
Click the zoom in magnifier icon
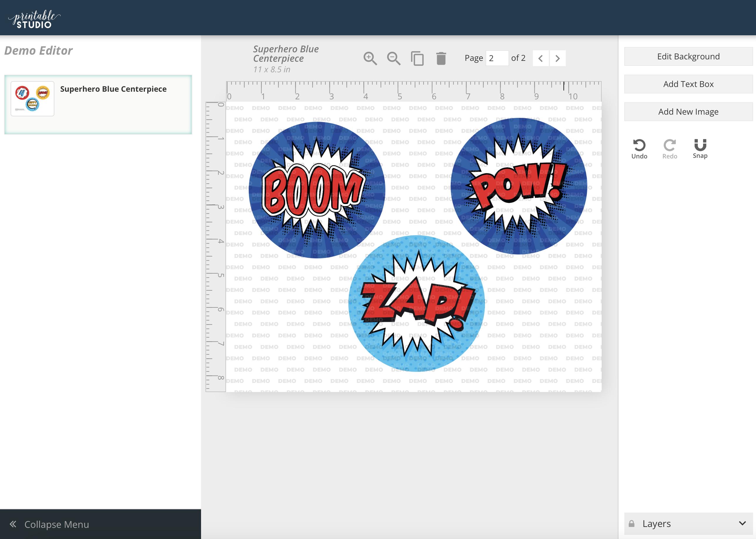coord(370,58)
